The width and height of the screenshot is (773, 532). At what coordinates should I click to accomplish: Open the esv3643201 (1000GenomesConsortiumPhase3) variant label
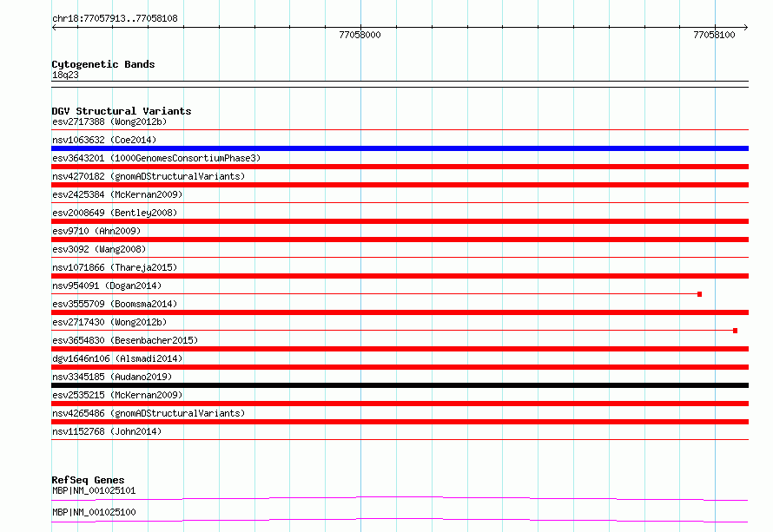(x=156, y=158)
